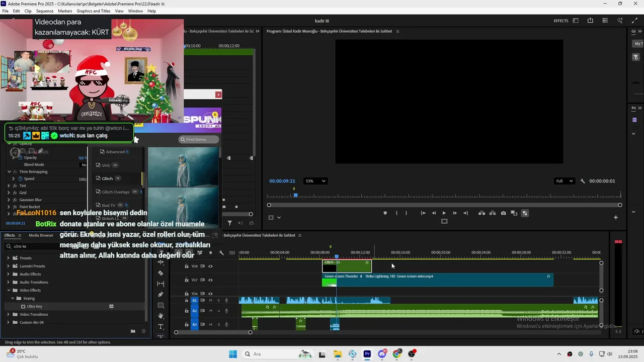Expand the Presets folder in Effects
The height and width of the screenshot is (362, 644).
click(x=9, y=258)
